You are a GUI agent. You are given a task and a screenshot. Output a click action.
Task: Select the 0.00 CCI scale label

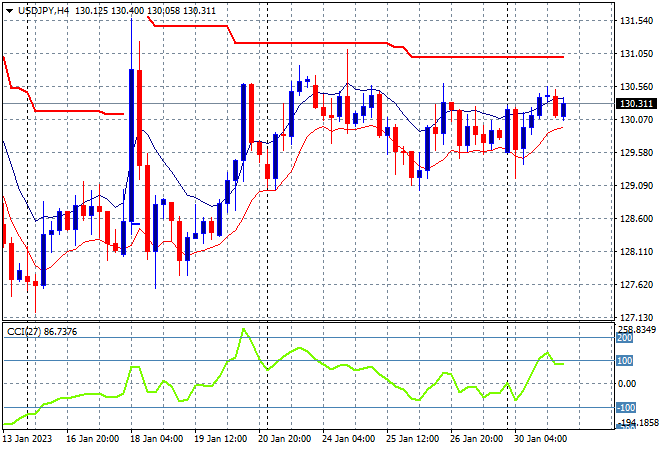pos(627,383)
